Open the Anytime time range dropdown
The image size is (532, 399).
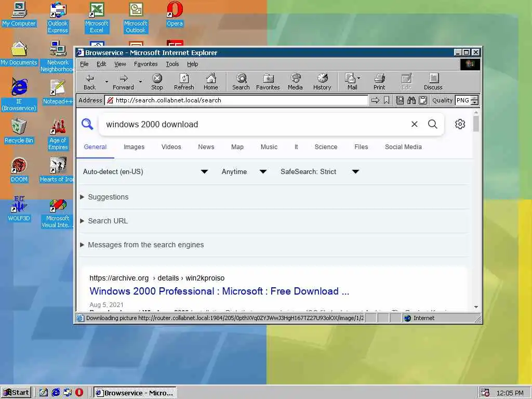tap(244, 171)
